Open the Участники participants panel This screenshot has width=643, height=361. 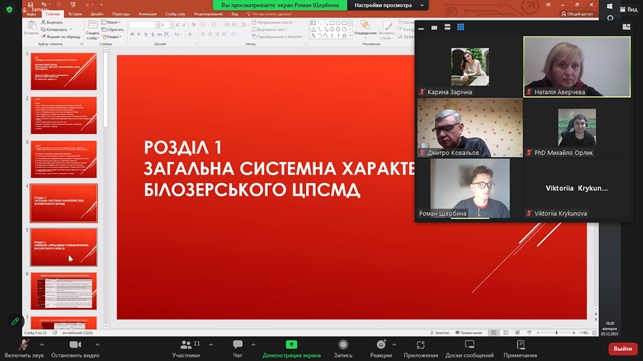186,349
